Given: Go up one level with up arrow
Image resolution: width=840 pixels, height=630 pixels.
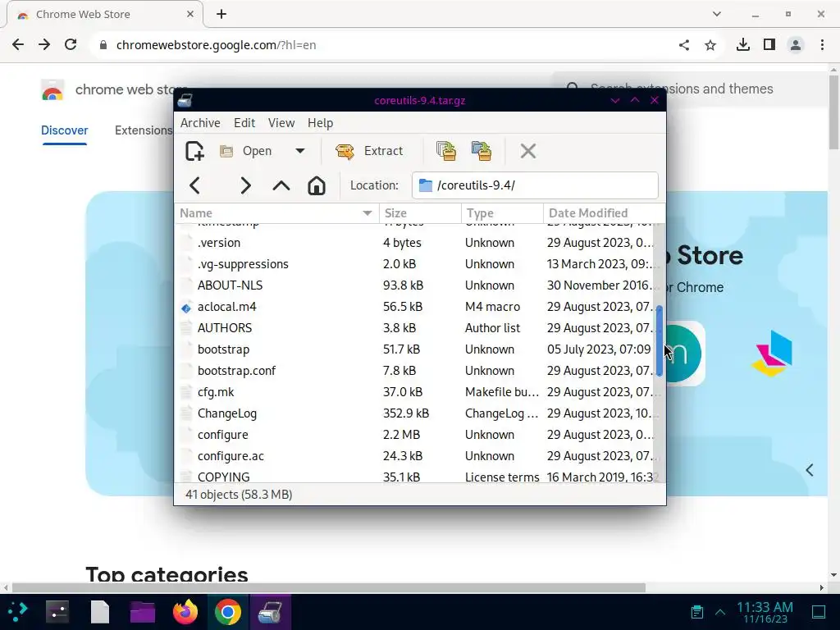Looking at the screenshot, I should [x=281, y=186].
